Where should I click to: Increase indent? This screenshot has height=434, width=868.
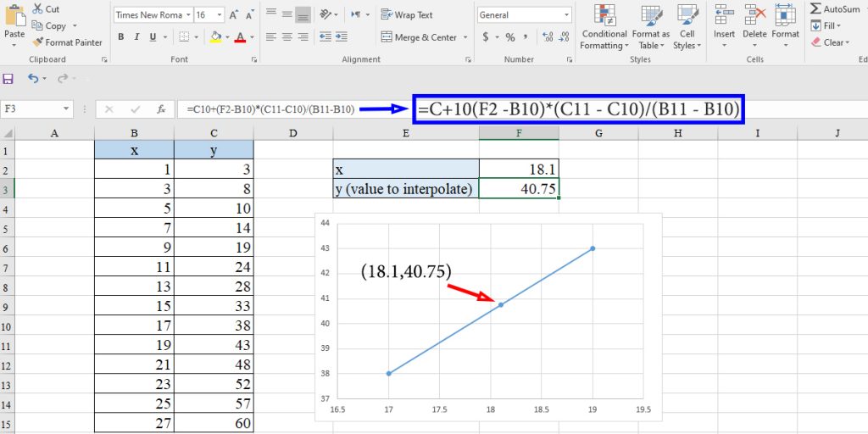(x=342, y=37)
